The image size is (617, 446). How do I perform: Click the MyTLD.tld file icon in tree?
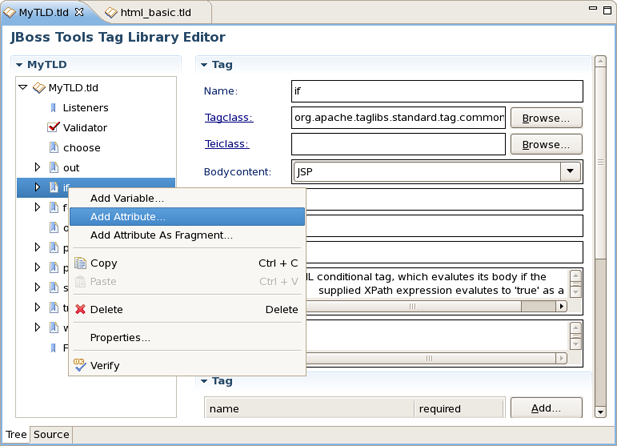pyautogui.click(x=39, y=87)
